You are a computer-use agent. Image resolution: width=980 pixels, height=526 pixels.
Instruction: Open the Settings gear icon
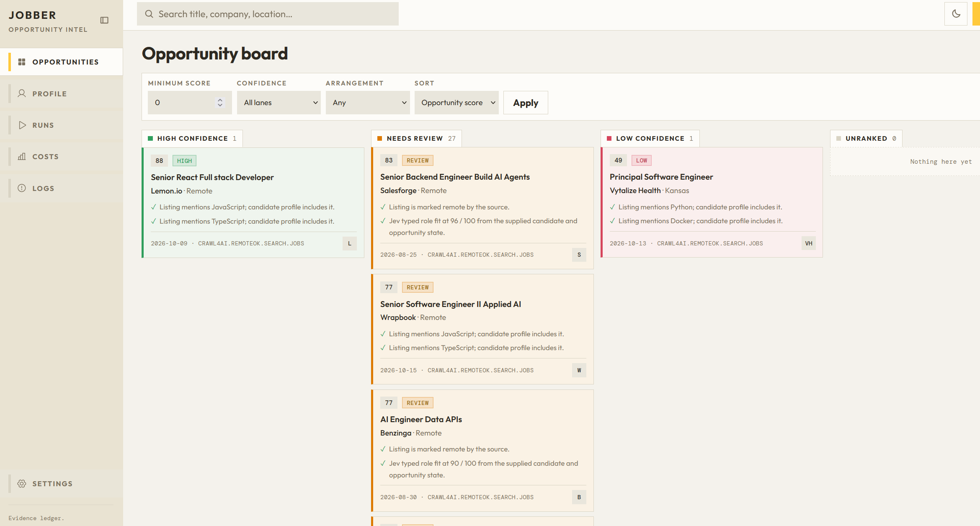(22, 484)
